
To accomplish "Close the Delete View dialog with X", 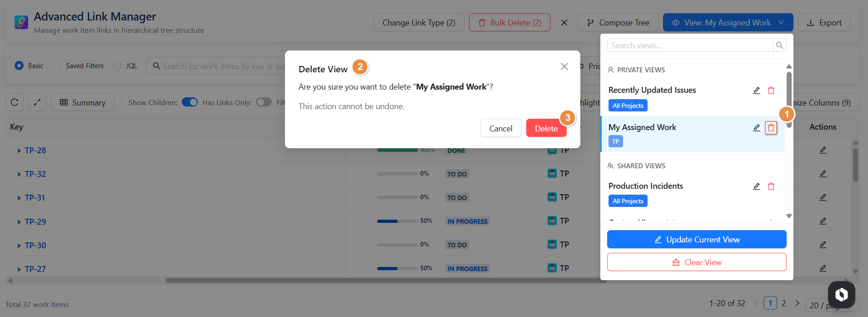I will [x=564, y=66].
